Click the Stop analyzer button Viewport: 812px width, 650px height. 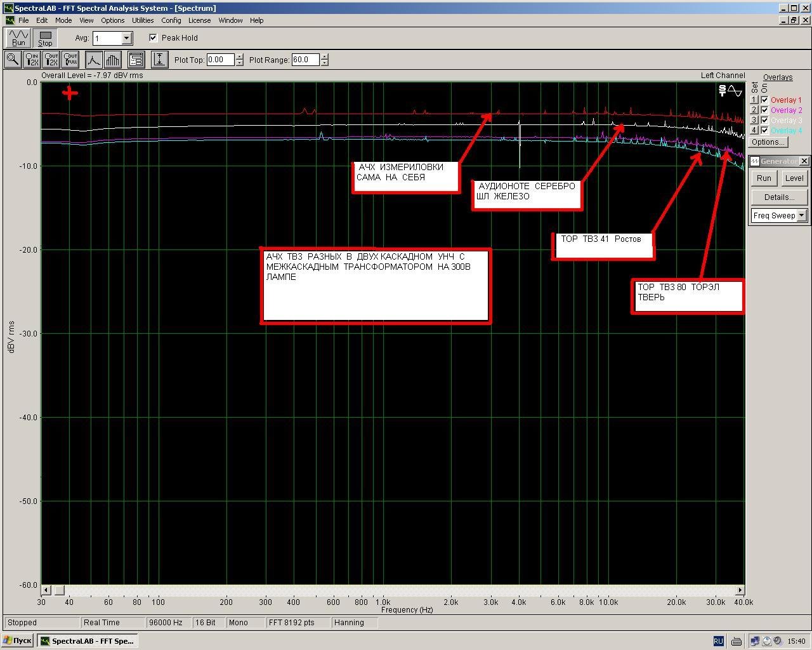click(x=45, y=38)
